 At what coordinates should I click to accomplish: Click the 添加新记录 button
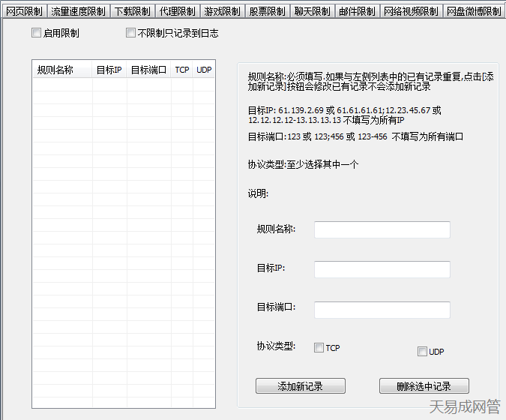[301, 386]
